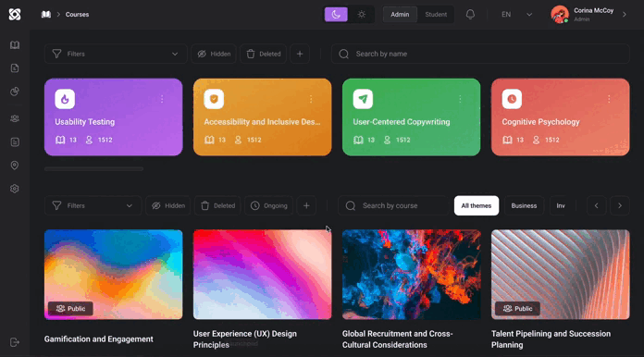Open the location pin icon in sidebar
644x357 pixels.
15,166
